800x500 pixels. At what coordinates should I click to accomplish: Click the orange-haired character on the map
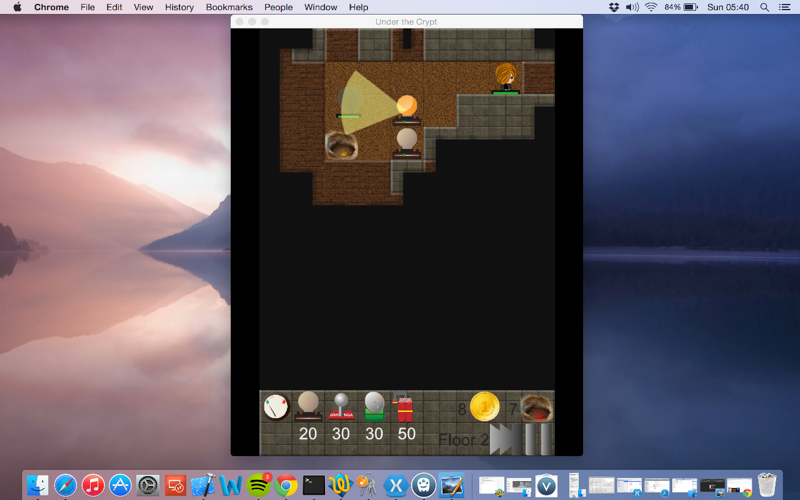[x=506, y=78]
